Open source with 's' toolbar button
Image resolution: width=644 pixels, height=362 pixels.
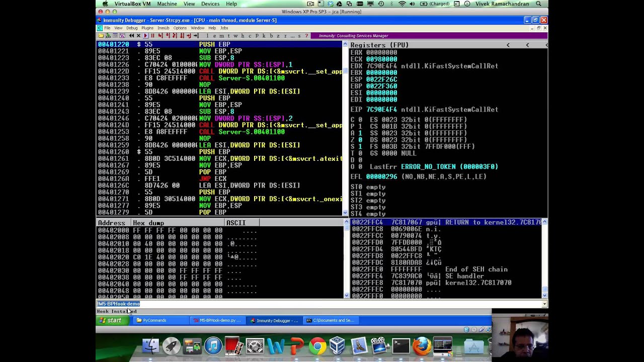[299, 36]
